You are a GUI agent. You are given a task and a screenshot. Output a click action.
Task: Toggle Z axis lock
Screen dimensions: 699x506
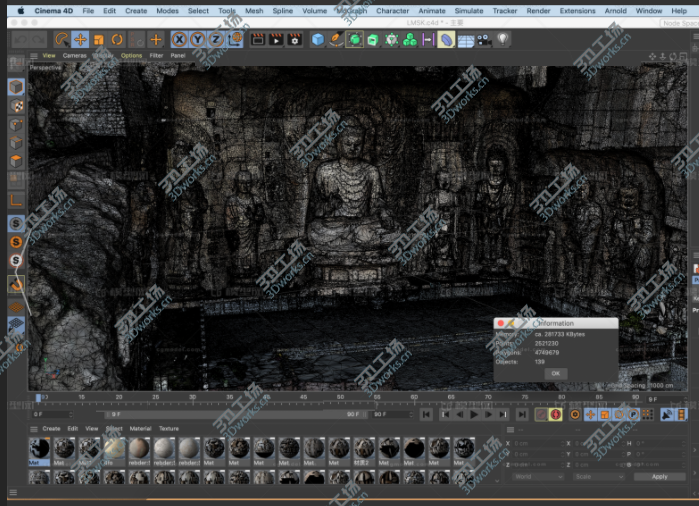pyautogui.click(x=216, y=40)
